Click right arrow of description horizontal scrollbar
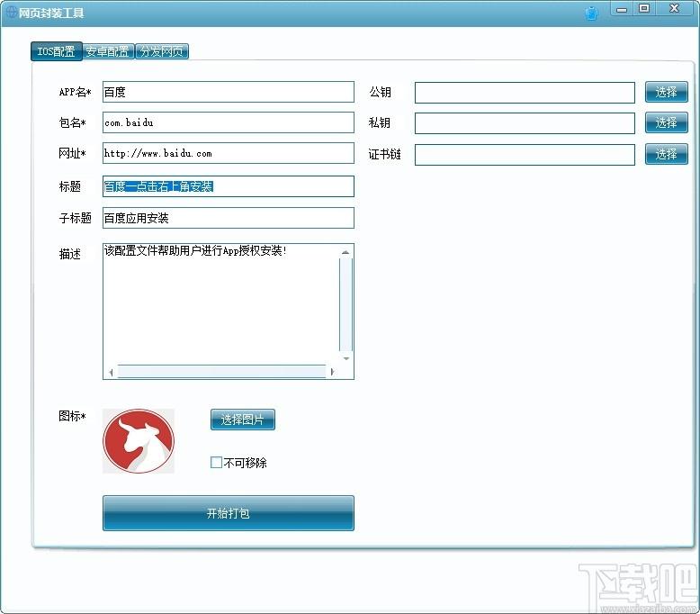 (332, 372)
